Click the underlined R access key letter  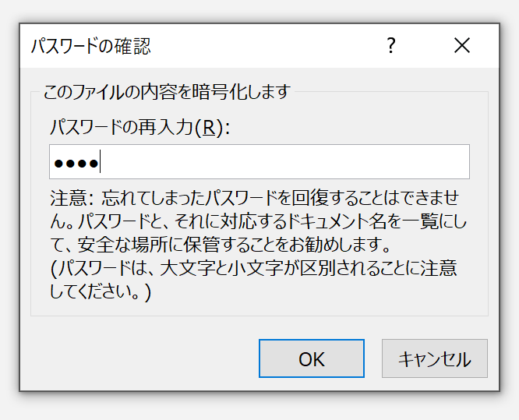209,128
